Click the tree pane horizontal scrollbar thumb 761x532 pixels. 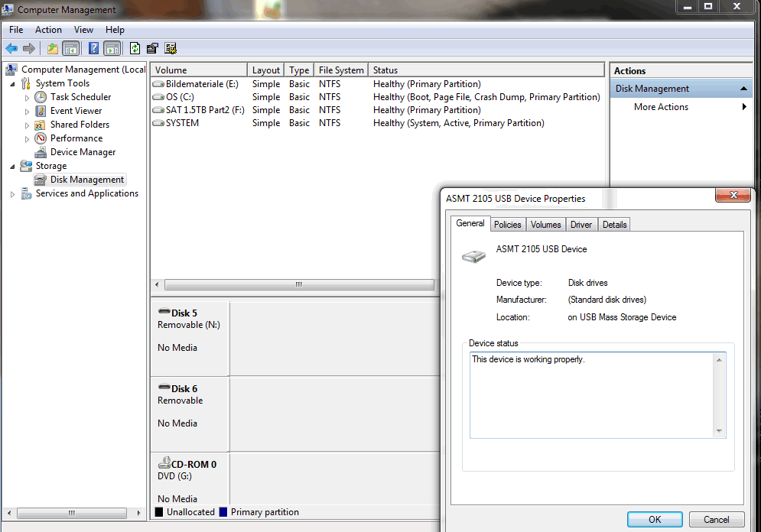click(72, 513)
